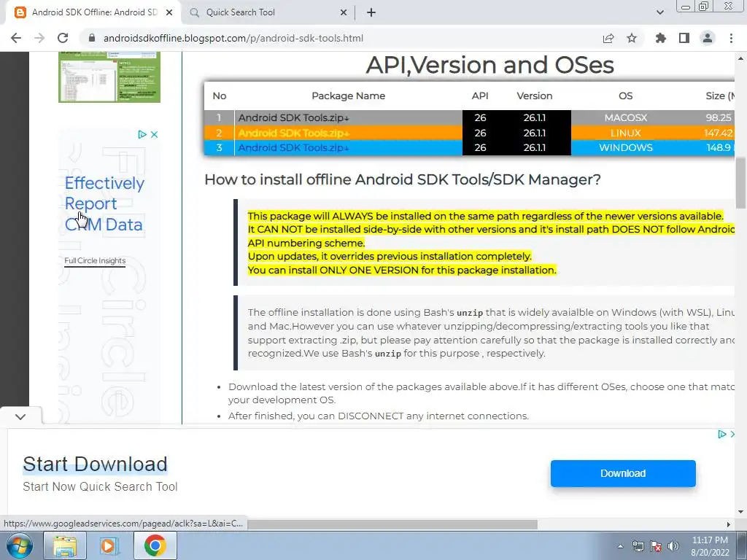Open Chrome three-dot menu
This screenshot has width=747, height=560.
point(731,38)
